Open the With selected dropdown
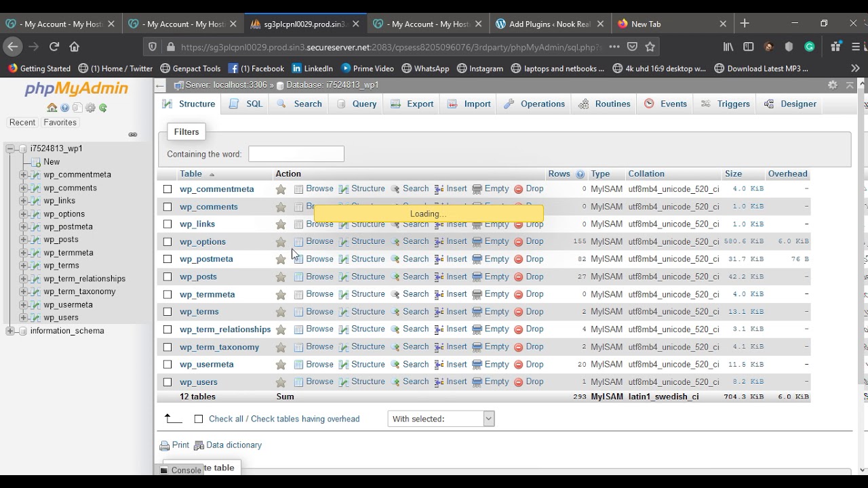 coord(441,419)
